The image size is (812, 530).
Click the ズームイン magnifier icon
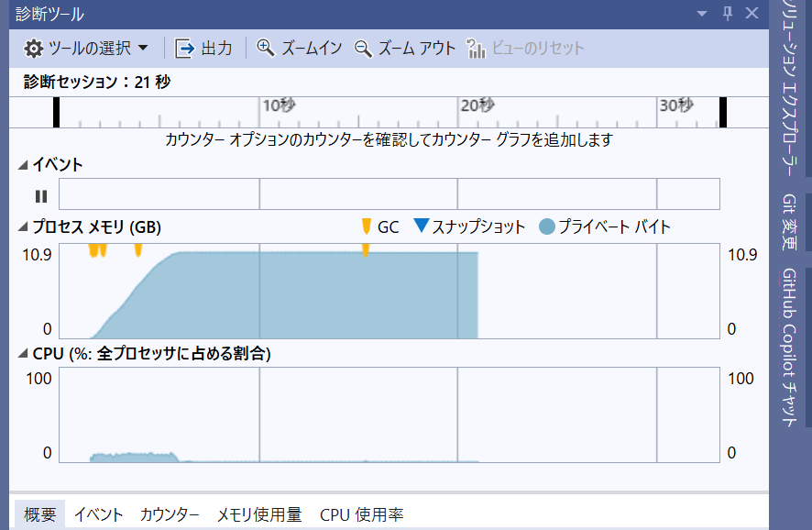tap(267, 49)
